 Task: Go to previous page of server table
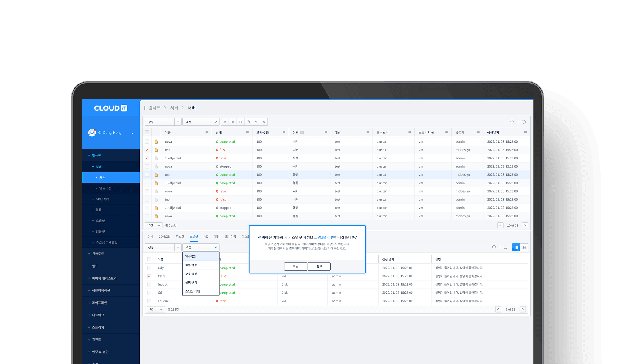point(500,225)
